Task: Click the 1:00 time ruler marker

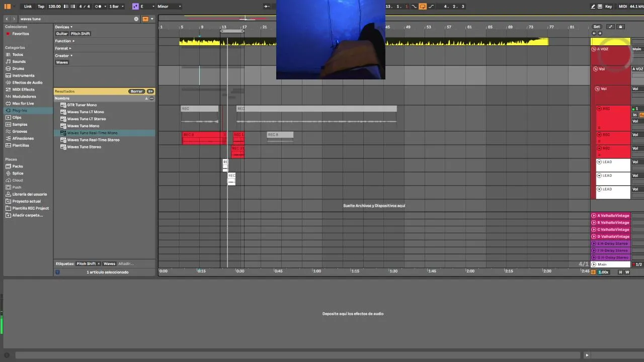Action: 317,271
